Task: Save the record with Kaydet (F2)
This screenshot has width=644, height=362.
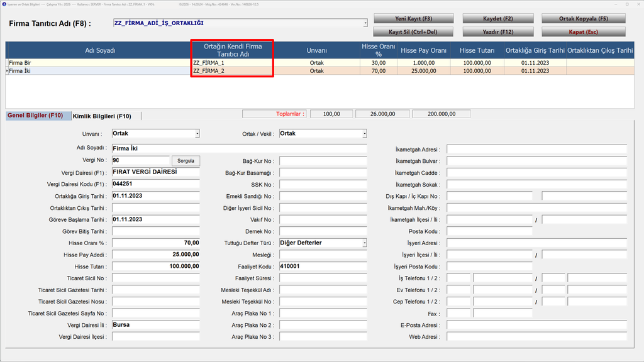Action: (x=498, y=18)
